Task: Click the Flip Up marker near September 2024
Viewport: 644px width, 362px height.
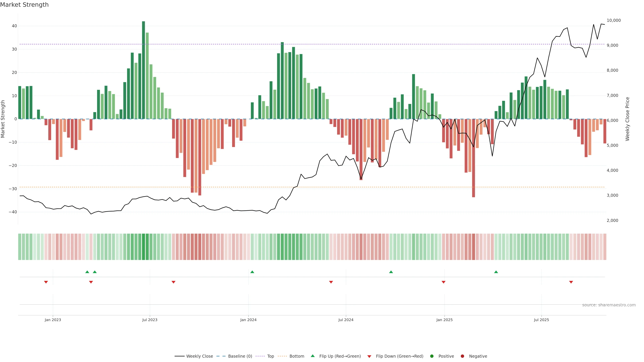Action: pyautogui.click(x=391, y=272)
